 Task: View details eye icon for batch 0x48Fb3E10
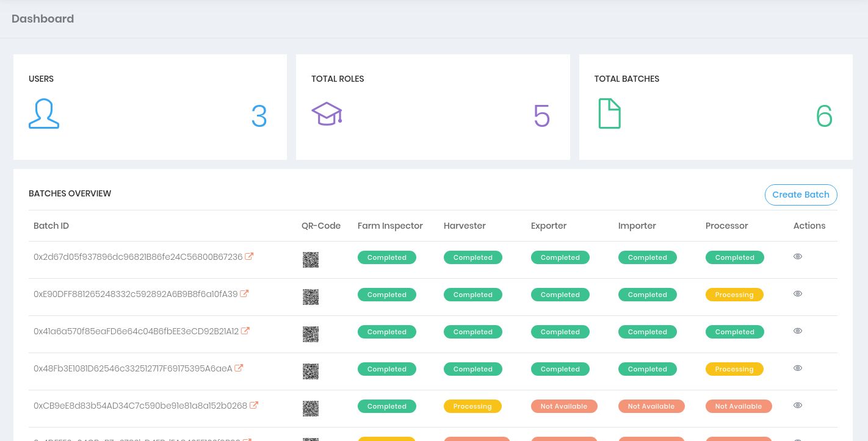[798, 368]
